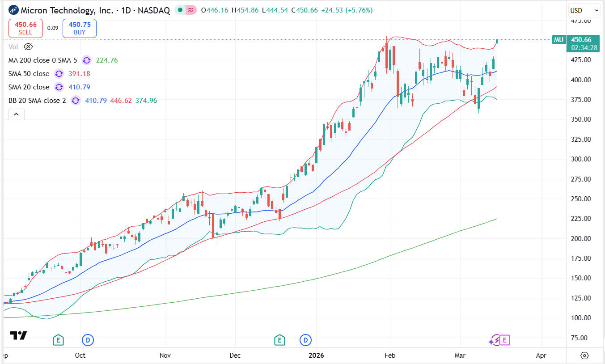Toggle the green market status dot
Image resolution: width=605 pixels, height=364 pixels.
tap(180, 10)
